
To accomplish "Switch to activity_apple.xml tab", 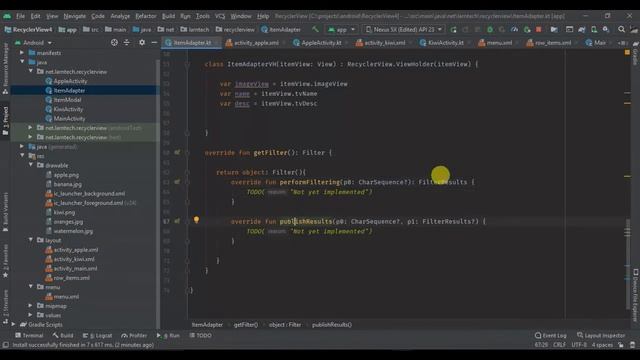I will 252,42.
